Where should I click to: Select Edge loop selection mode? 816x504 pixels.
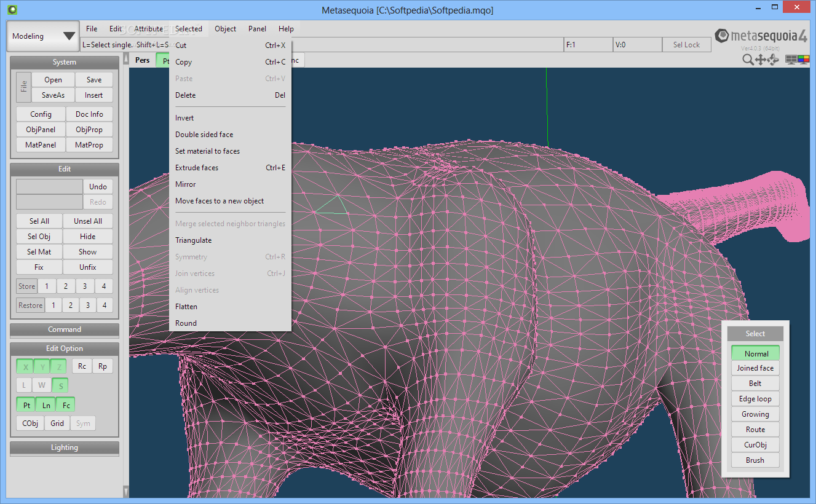pos(756,399)
